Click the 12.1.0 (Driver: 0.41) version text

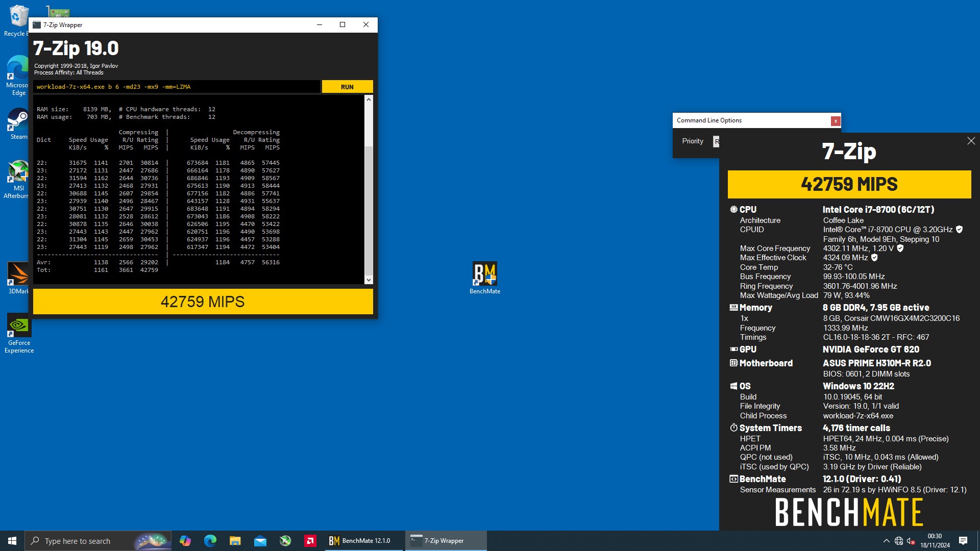(x=862, y=479)
